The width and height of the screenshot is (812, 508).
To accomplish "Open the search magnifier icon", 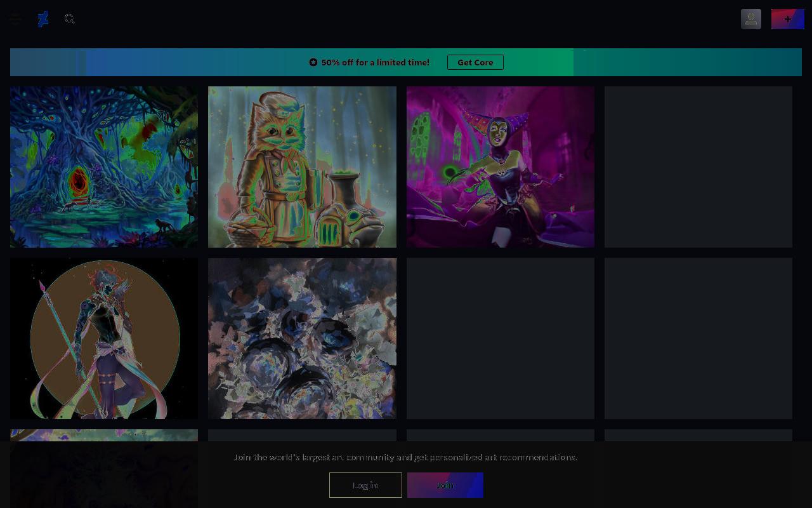I will (x=70, y=19).
